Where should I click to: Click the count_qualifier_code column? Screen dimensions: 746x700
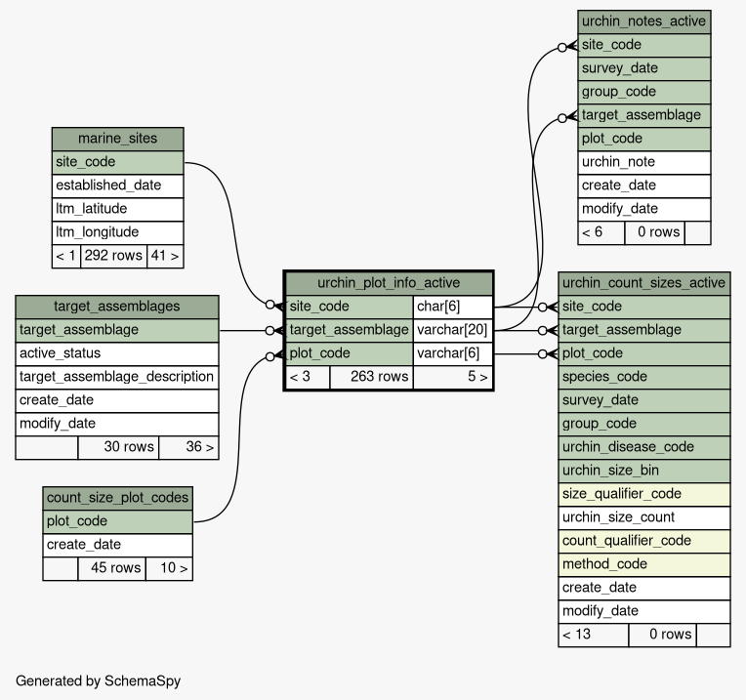644,541
